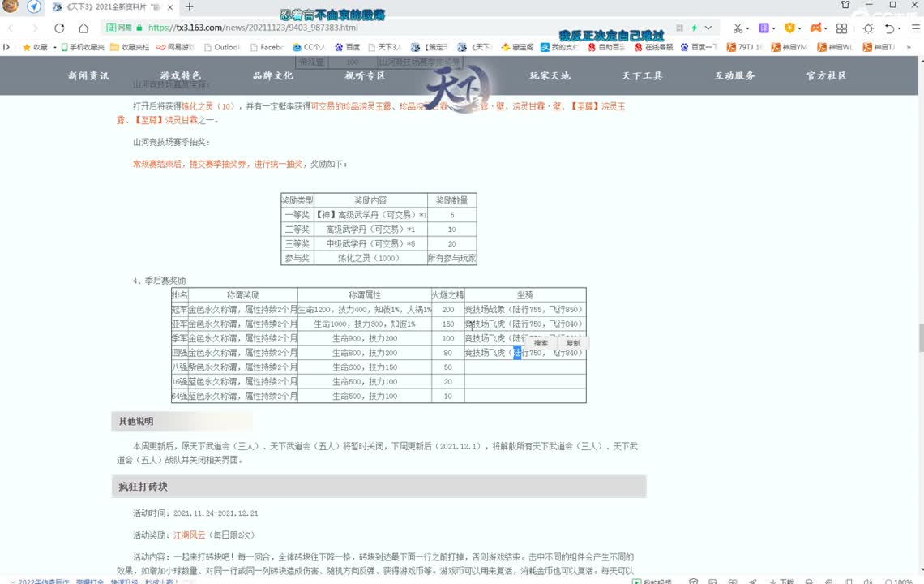Image resolution: width=924 pixels, height=584 pixels.
Task: Open the 天下工具 nav menu
Action: coord(642,75)
